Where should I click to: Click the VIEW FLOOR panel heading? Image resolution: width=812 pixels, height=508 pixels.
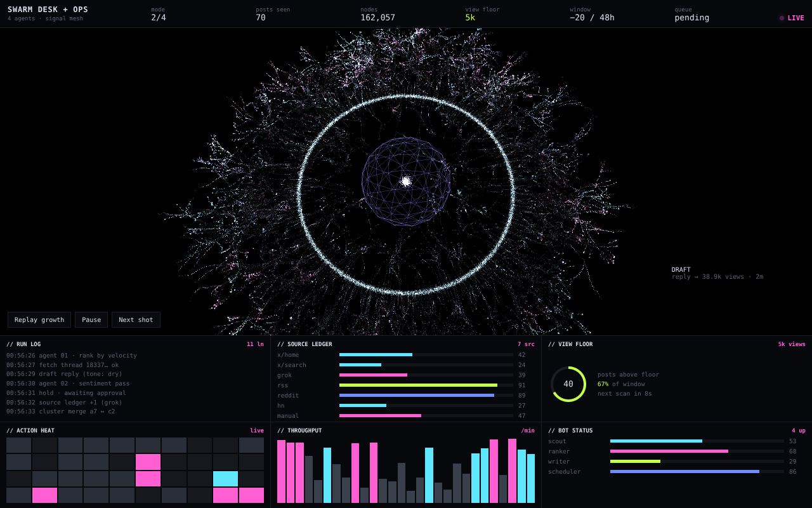tap(570, 344)
